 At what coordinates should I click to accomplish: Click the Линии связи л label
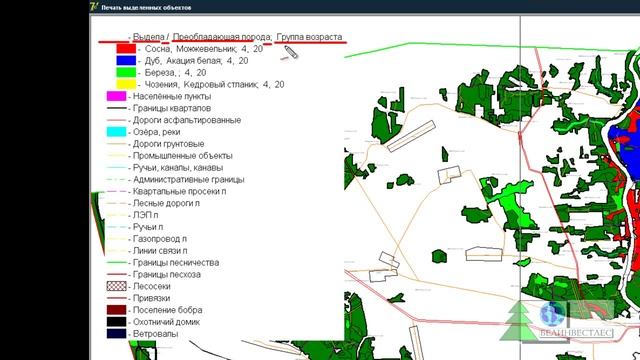point(160,250)
